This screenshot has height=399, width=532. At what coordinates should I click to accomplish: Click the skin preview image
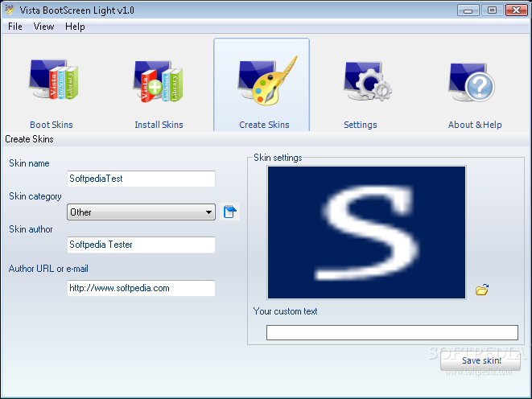pos(366,232)
